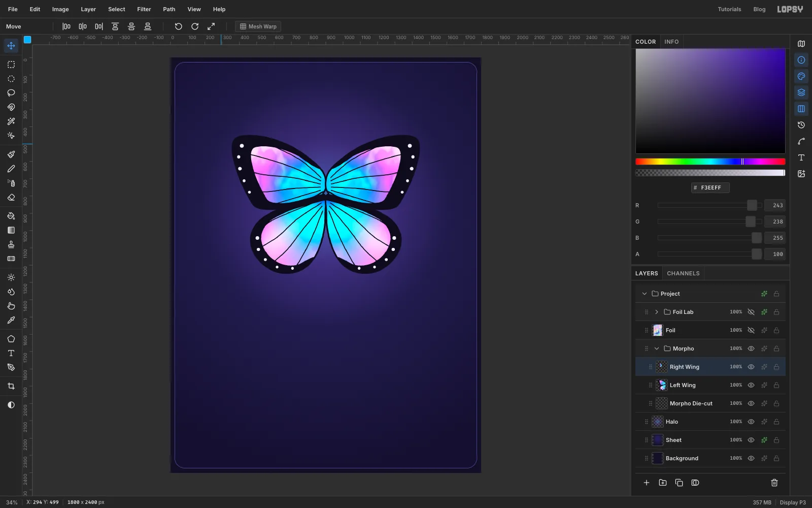Select the Text tool in left toolbar

(x=11, y=353)
